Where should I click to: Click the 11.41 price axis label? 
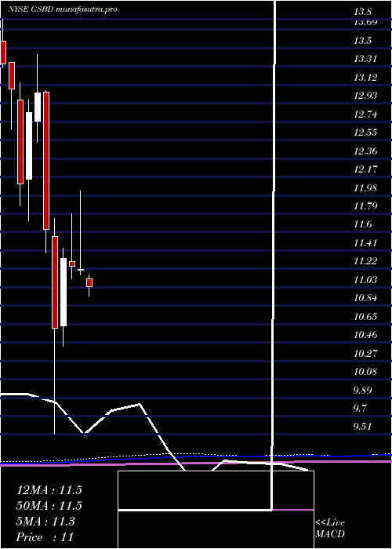pos(365,242)
